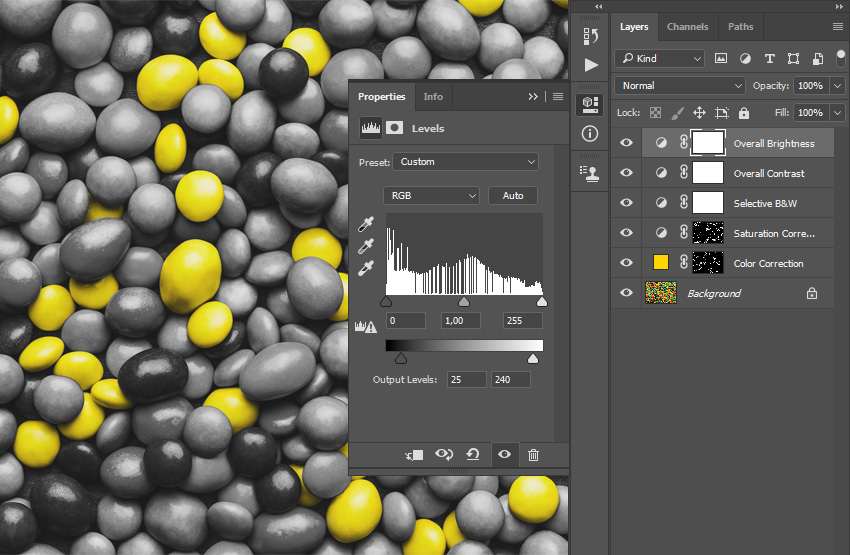This screenshot has width=850, height=555.
Task: Toggle mask link on Overall Contrast layer
Action: click(x=684, y=173)
